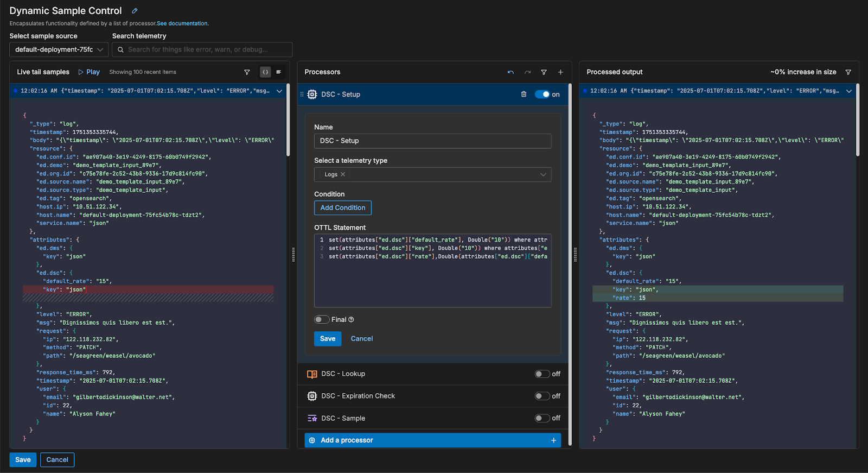This screenshot has width=868, height=473.
Task: Toggle the Final switch on
Action: tap(322, 320)
